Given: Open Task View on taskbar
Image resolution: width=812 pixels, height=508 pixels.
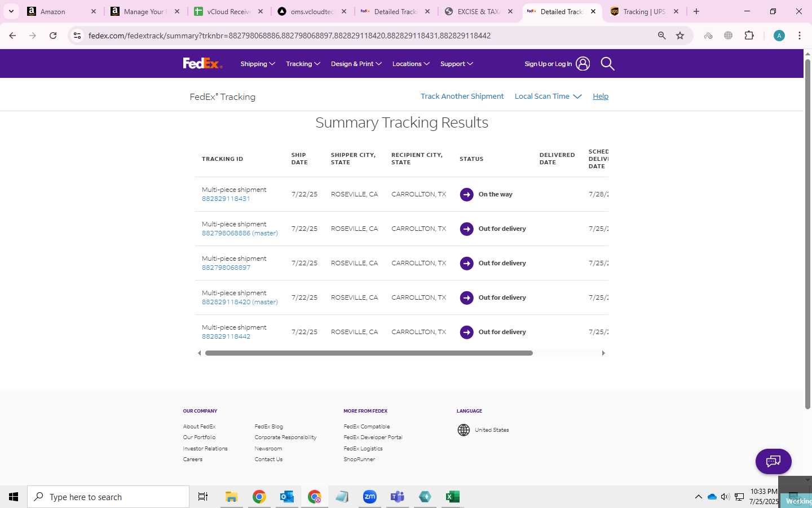Looking at the screenshot, I should 203,497.
